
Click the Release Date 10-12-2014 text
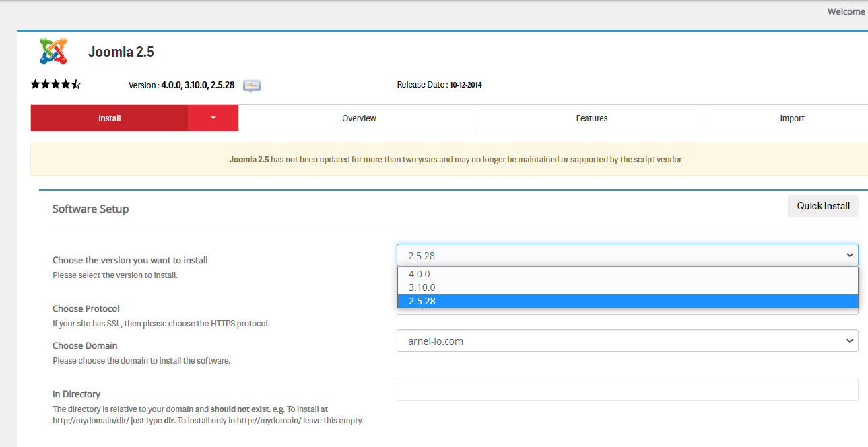coord(439,85)
